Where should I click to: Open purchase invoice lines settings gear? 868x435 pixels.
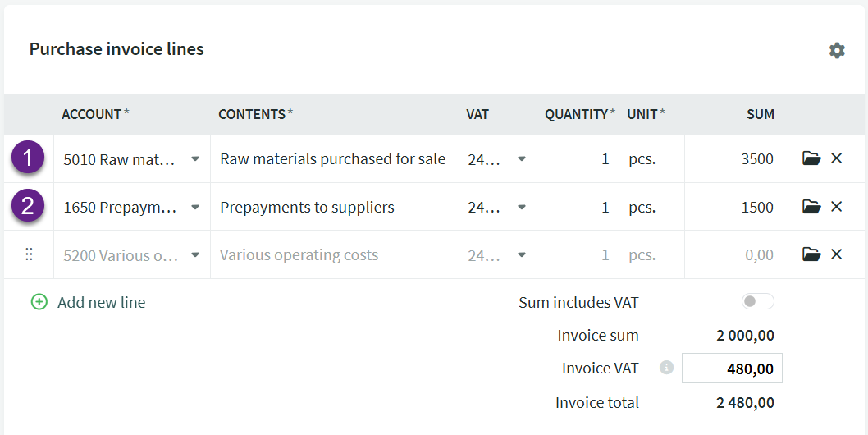pos(837,51)
